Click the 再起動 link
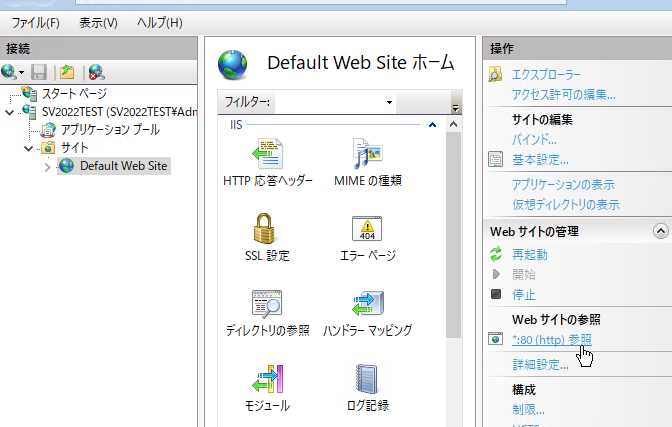This screenshot has width=672, height=427. tap(530, 254)
